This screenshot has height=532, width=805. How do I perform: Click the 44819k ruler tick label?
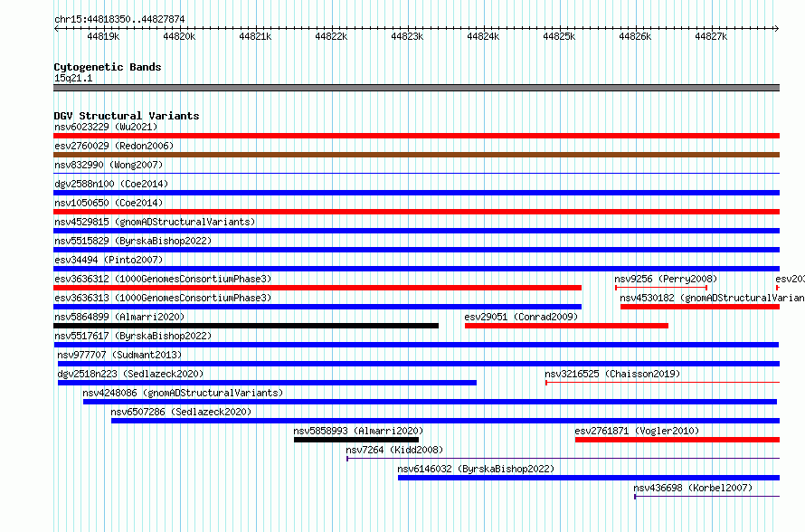click(103, 36)
